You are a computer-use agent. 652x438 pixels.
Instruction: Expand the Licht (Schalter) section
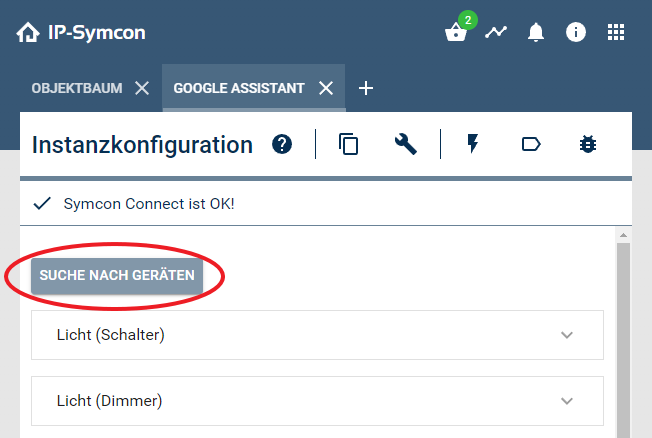567,335
